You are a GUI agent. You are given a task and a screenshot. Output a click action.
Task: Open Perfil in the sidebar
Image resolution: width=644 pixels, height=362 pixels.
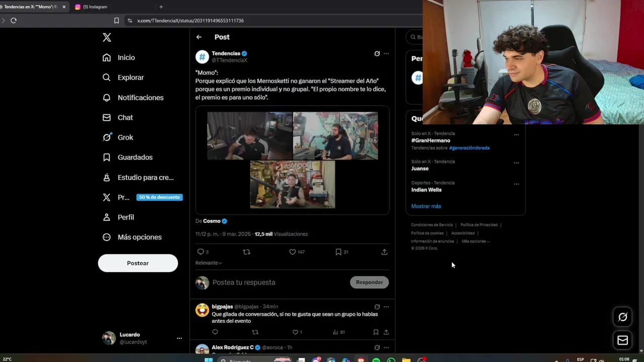tap(118, 217)
